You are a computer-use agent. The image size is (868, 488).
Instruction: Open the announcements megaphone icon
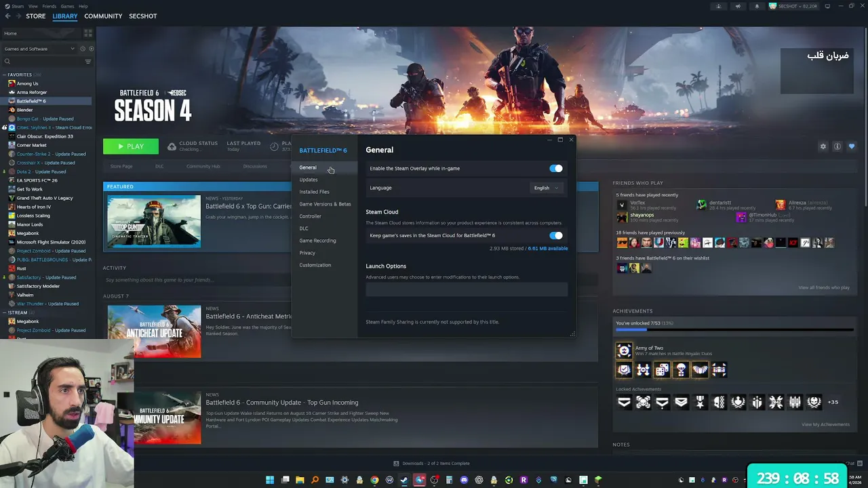[x=738, y=7]
